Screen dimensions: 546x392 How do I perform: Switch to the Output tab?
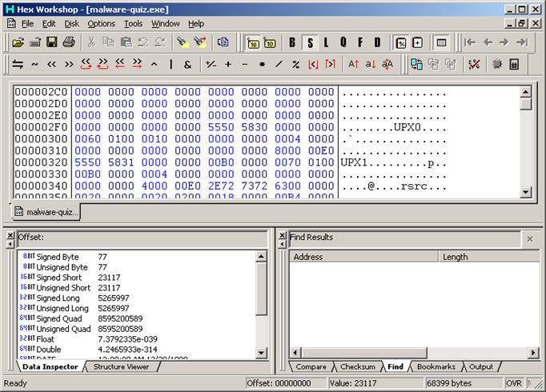[x=481, y=366]
